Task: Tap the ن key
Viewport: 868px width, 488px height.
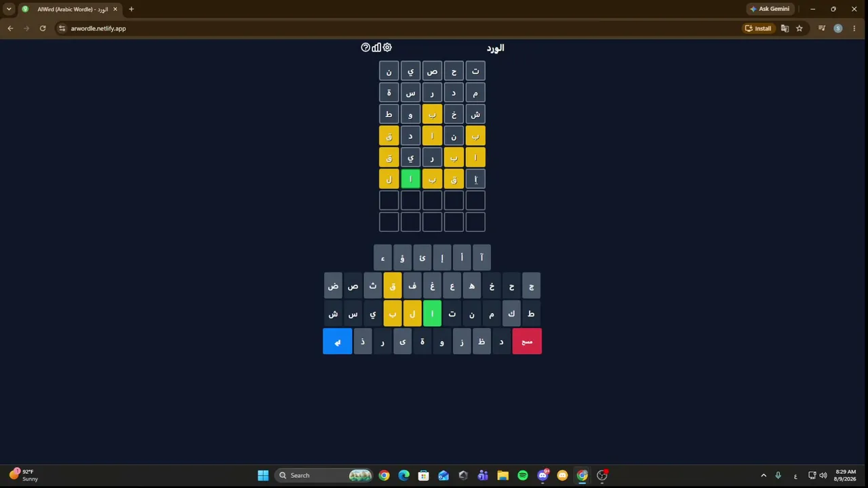Action: tap(472, 314)
